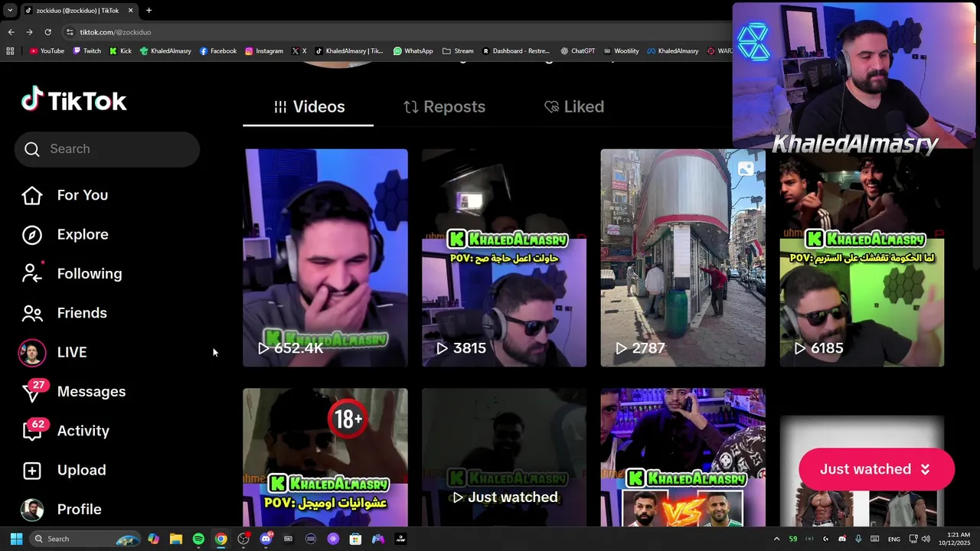Open the video with 6185 views
Image resolution: width=980 pixels, height=551 pixels.
(x=862, y=258)
